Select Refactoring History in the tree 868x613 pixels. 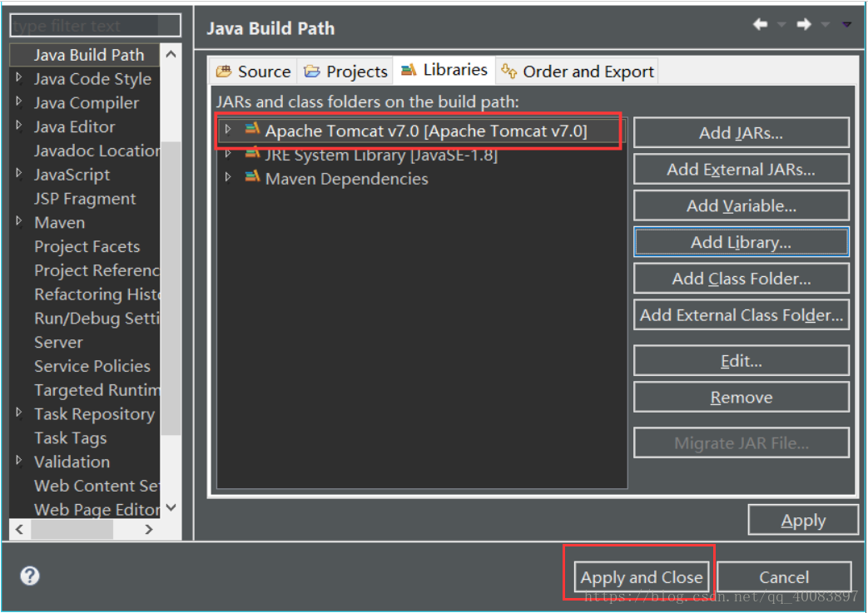(97, 294)
